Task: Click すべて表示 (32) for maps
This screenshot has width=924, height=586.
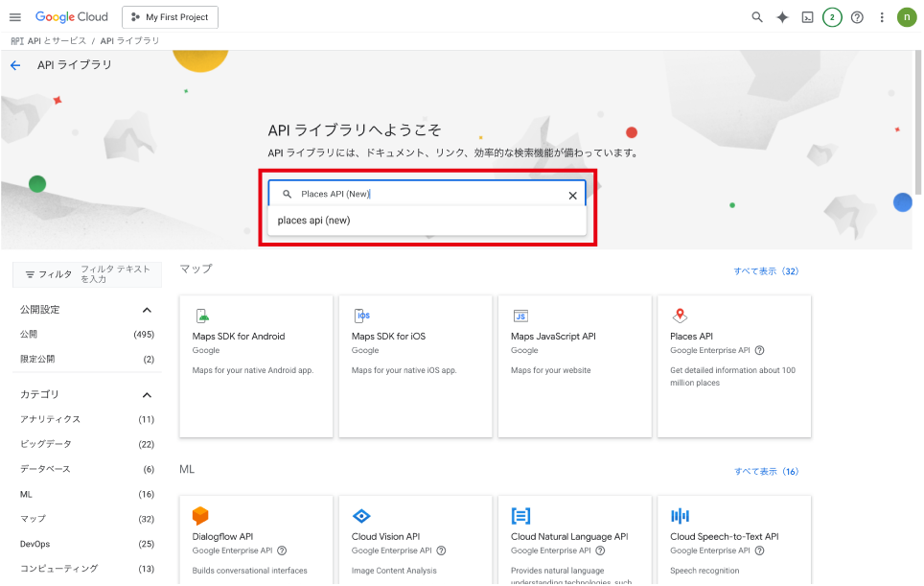Action: point(766,271)
